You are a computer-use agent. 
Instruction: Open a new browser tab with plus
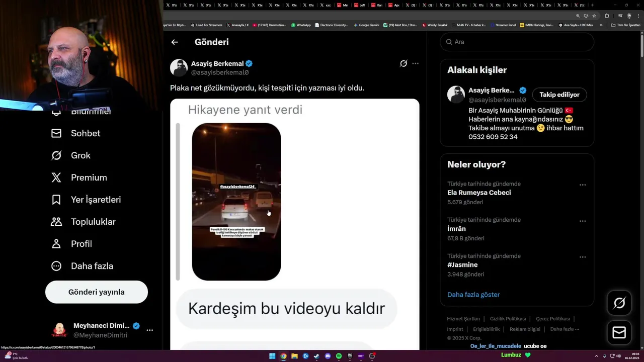point(592,5)
